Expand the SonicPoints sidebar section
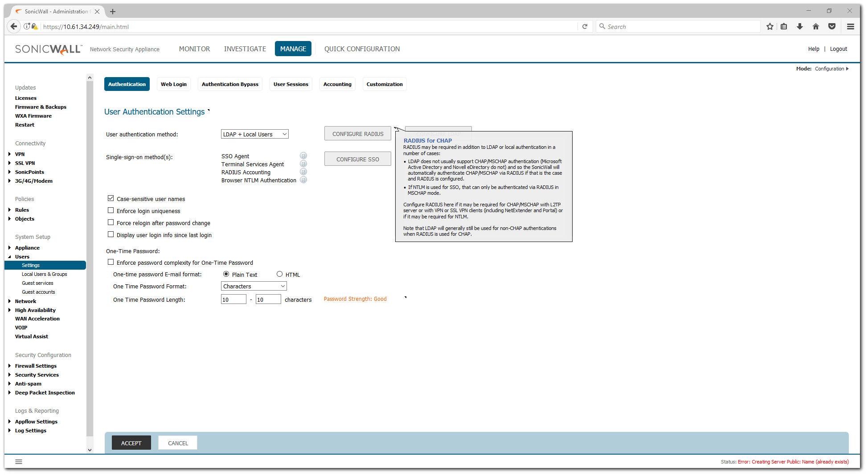The image size is (868, 476). [x=9, y=172]
